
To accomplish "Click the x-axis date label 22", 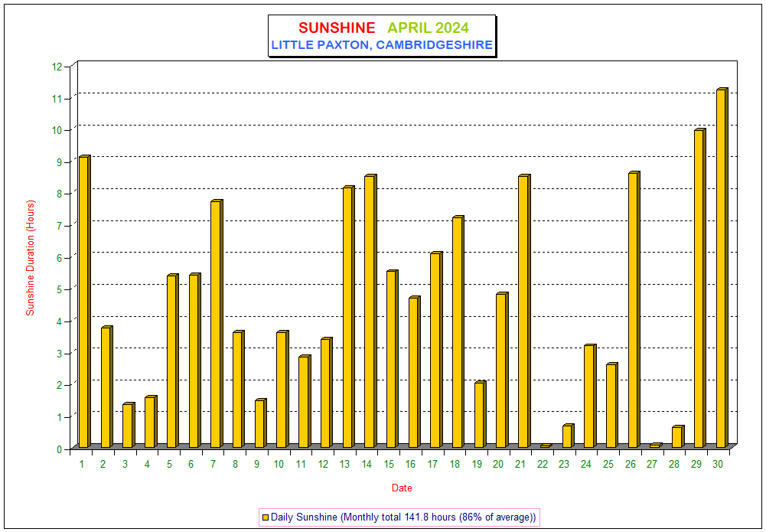I will (x=543, y=464).
